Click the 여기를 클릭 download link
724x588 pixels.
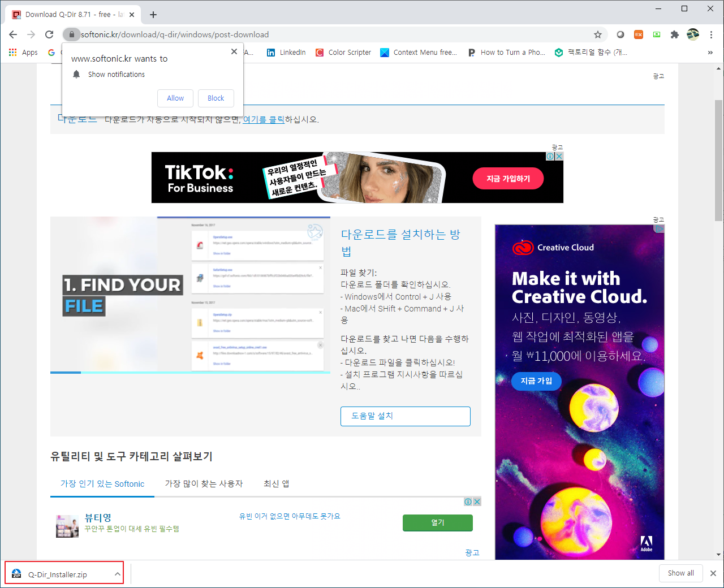point(264,119)
